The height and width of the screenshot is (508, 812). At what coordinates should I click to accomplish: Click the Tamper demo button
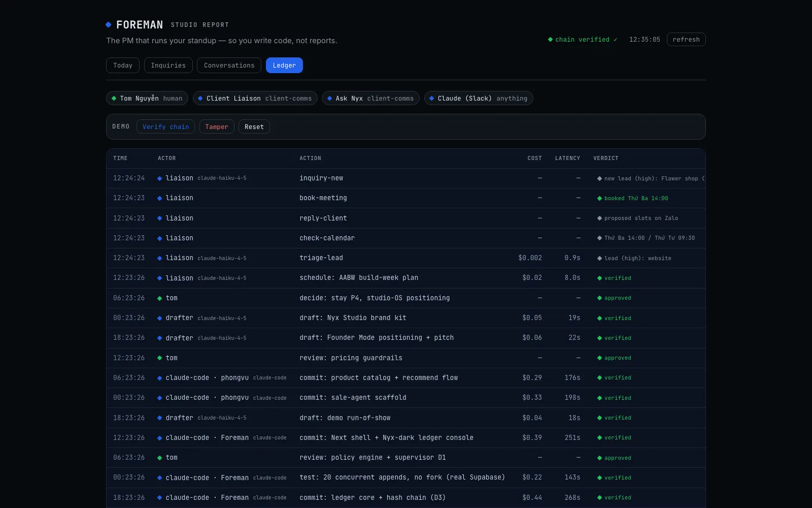coord(217,126)
